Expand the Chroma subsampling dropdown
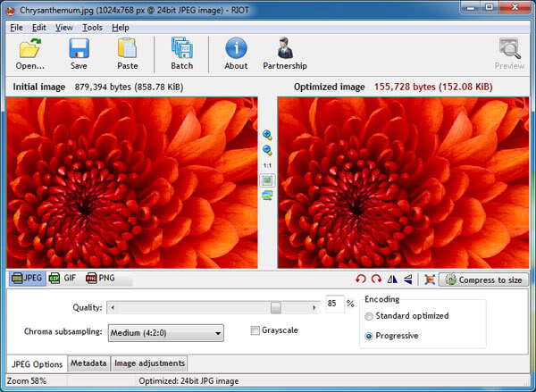The height and width of the screenshot is (392, 536). point(164,333)
